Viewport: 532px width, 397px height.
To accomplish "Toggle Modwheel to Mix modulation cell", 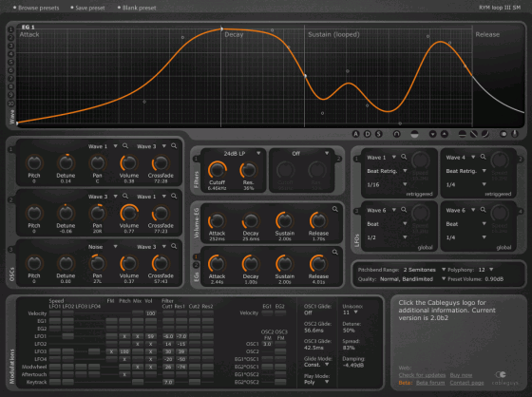I will 138,367.
